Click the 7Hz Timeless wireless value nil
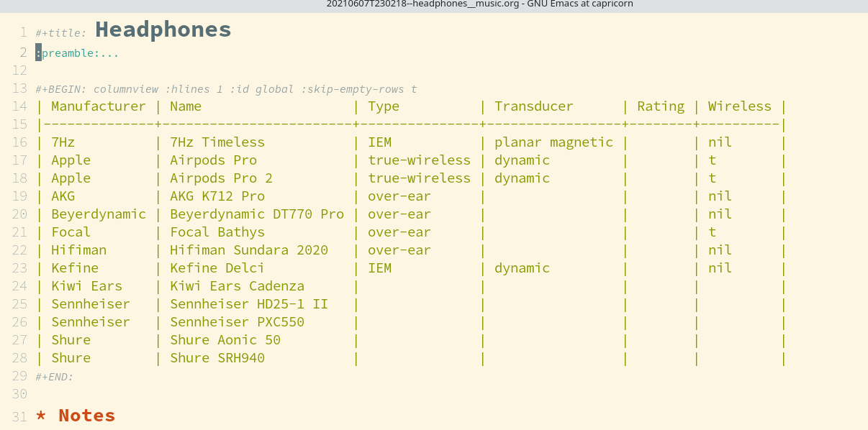Screen dimensions: 868x430 720,142
